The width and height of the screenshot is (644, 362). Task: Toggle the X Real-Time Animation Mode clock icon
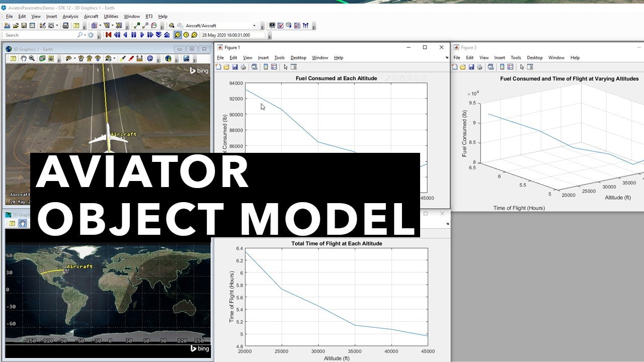coord(194,35)
